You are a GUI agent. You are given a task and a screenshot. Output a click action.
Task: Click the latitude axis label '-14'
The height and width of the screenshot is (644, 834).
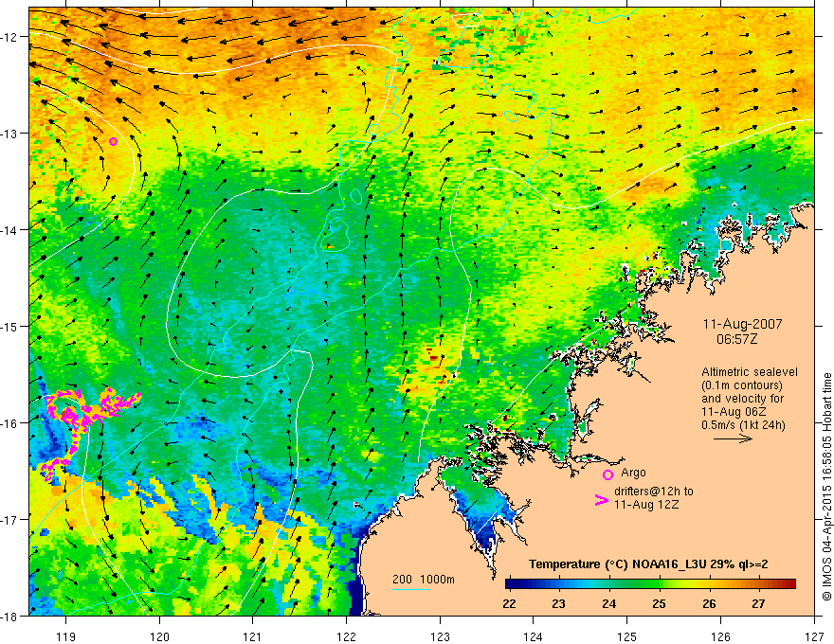click(9, 229)
